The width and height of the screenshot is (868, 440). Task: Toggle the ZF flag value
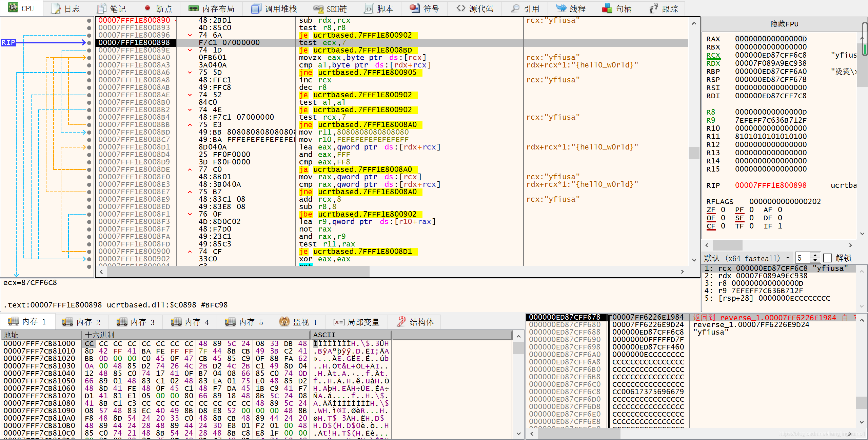(x=723, y=210)
